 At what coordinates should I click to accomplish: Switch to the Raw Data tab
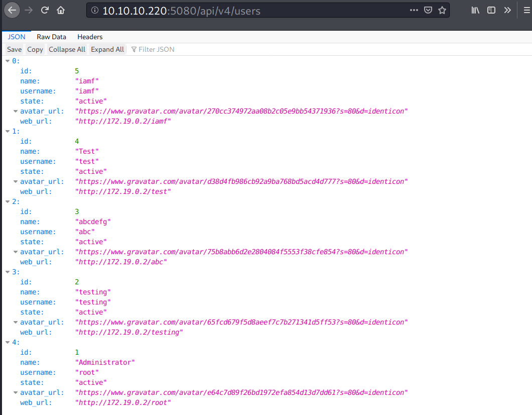point(51,37)
